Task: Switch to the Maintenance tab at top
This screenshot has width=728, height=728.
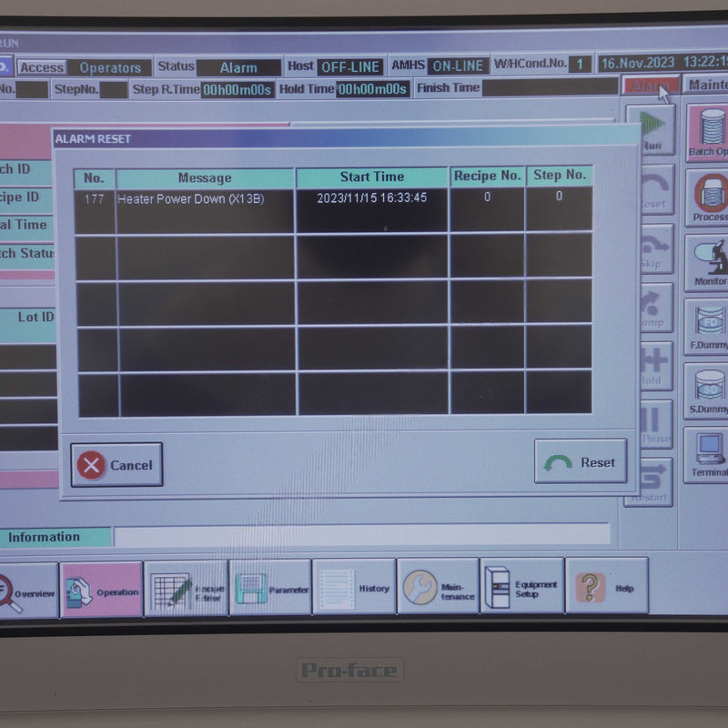Action: pos(706,86)
